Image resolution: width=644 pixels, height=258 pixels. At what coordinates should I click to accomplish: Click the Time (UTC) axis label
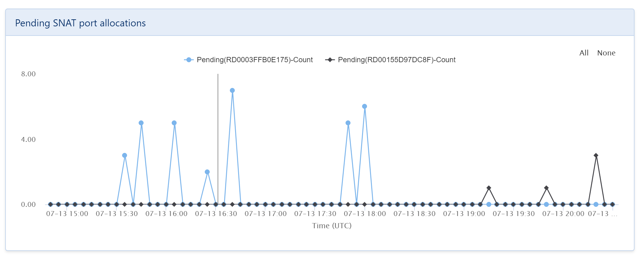click(x=332, y=226)
